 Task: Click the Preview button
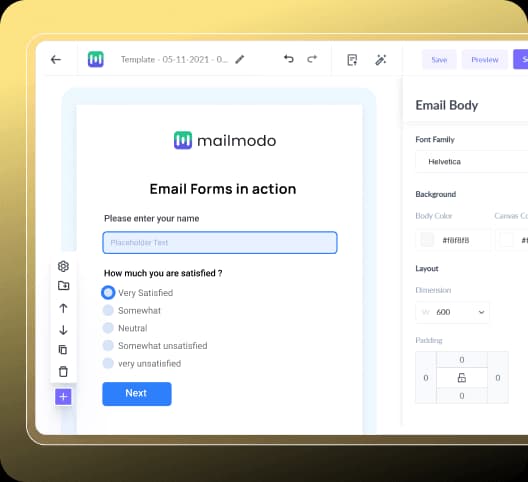(485, 60)
